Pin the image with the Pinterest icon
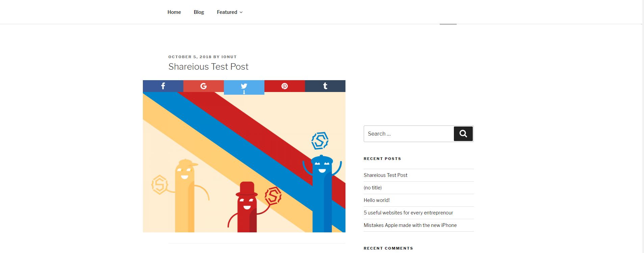Viewport: 644px width, 253px height. [284, 86]
